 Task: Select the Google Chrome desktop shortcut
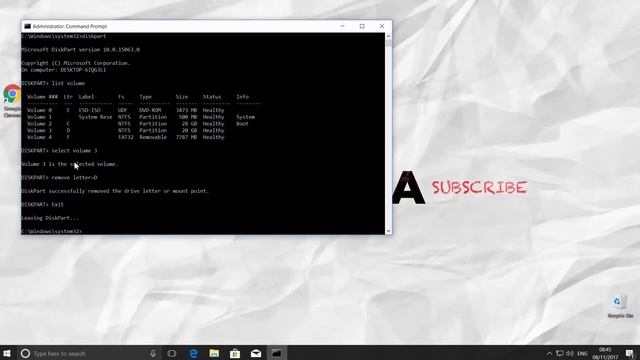[x=12, y=101]
